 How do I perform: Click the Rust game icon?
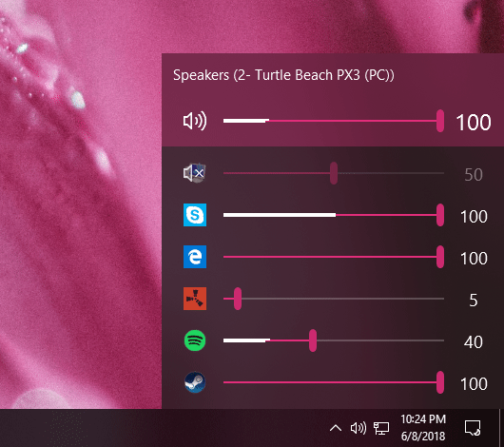pyautogui.click(x=195, y=299)
